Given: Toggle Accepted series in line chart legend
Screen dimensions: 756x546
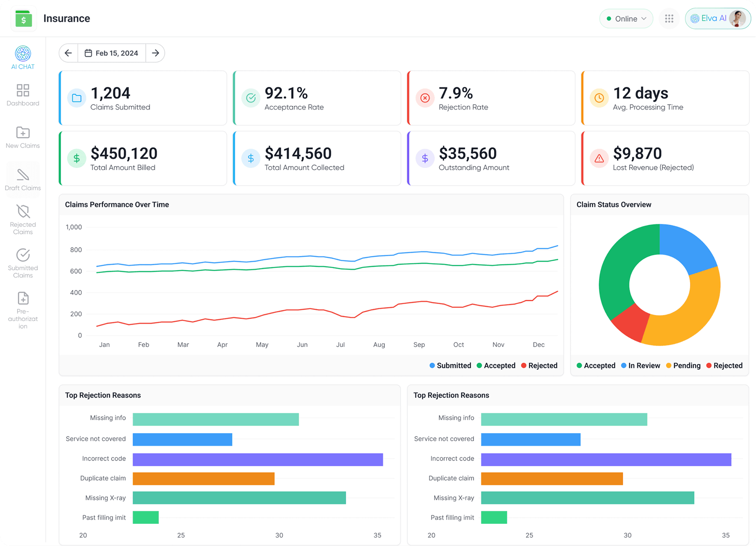Looking at the screenshot, I should pos(496,365).
